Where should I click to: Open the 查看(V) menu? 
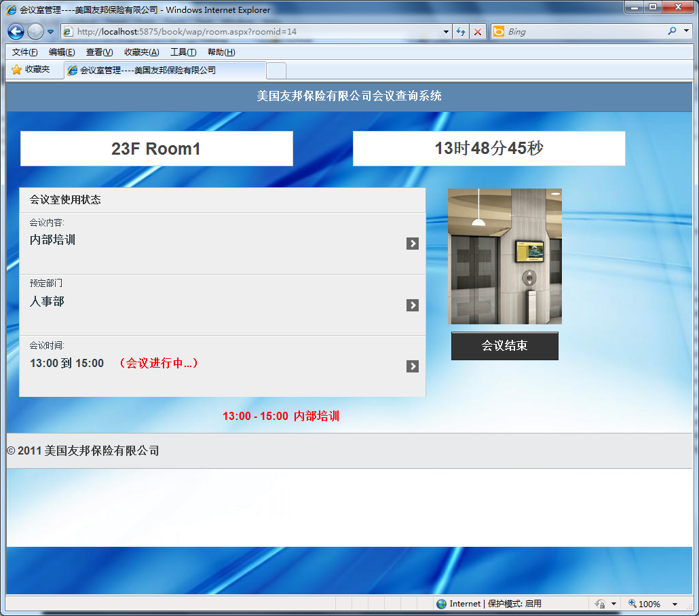(x=99, y=52)
